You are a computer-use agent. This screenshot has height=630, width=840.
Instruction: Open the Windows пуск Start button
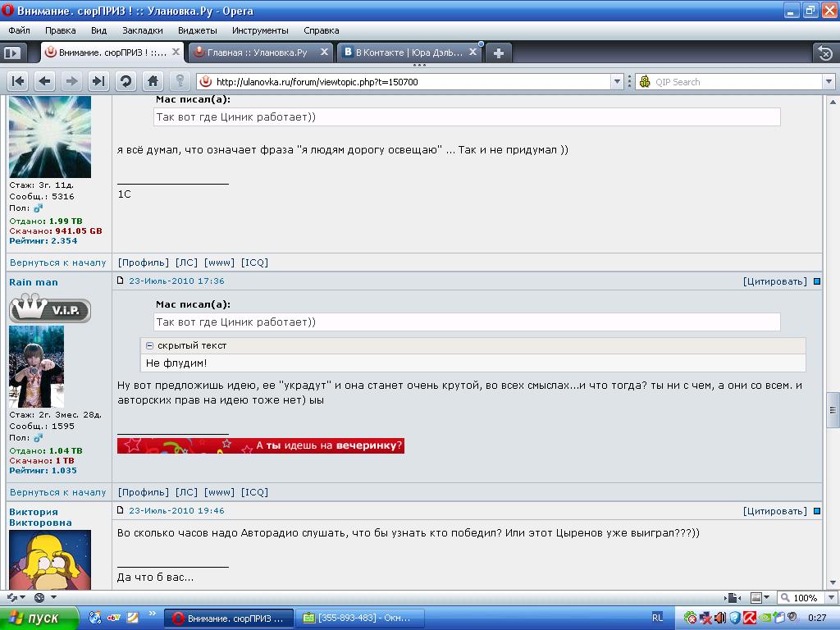point(39,619)
